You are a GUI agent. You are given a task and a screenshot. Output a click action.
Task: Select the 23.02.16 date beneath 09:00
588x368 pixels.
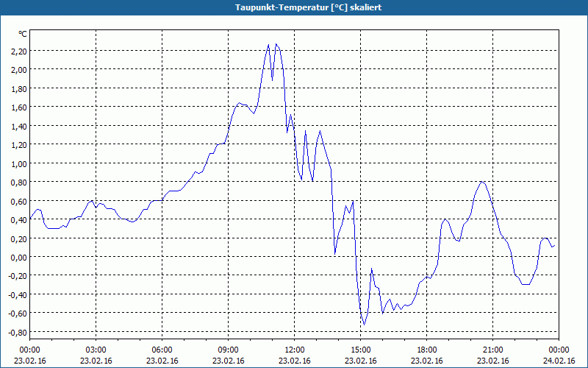[228, 361]
